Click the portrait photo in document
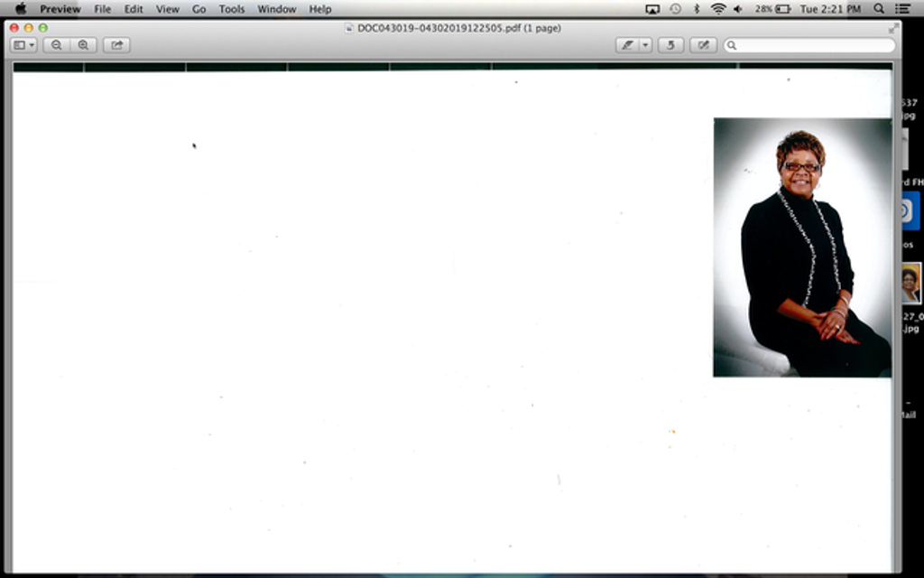The image size is (924, 578). 802,247
